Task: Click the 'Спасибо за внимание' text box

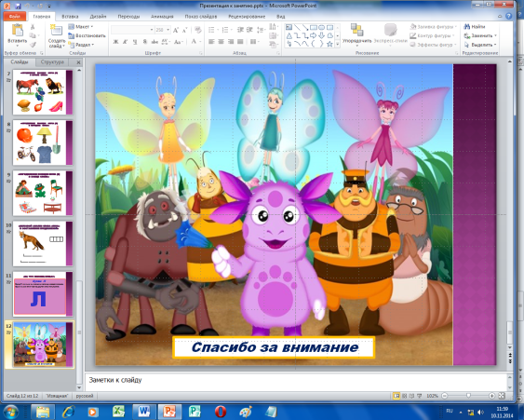Action: click(274, 347)
